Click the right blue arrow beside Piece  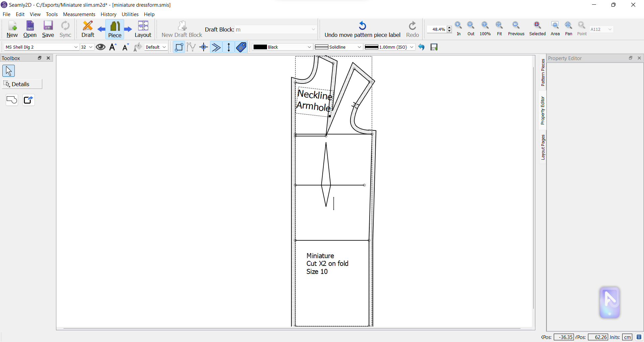point(128,30)
